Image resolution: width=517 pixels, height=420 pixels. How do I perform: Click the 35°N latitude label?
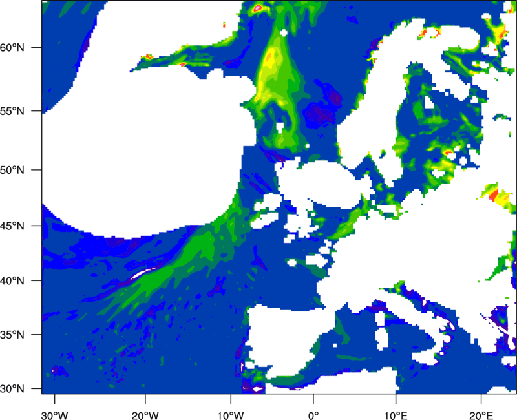pyautogui.click(x=12, y=335)
